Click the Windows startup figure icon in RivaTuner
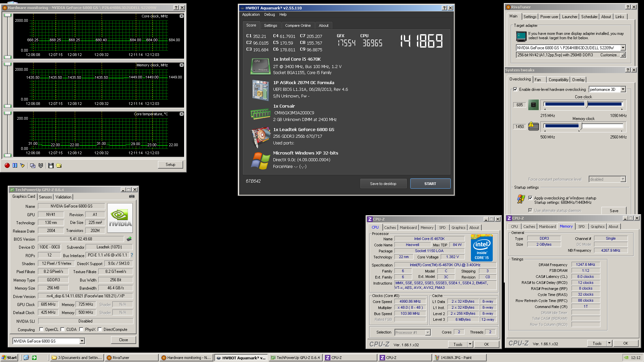Viewport: 644px width, 362px height. (521, 199)
